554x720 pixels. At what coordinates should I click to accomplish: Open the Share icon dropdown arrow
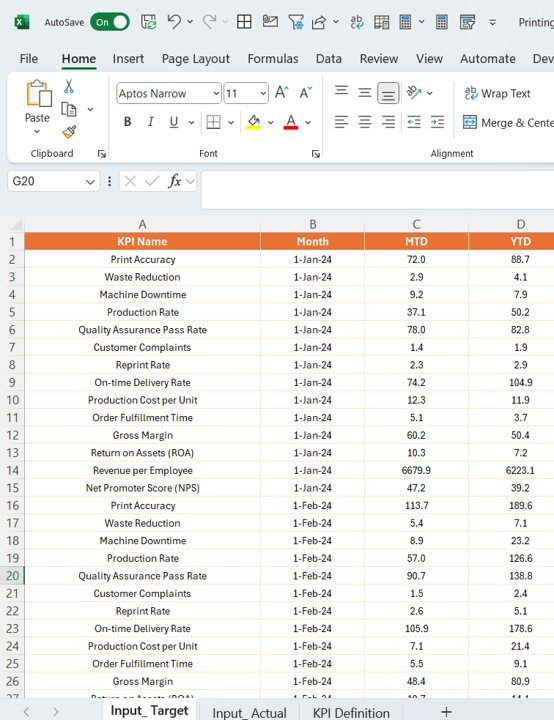pos(336,22)
